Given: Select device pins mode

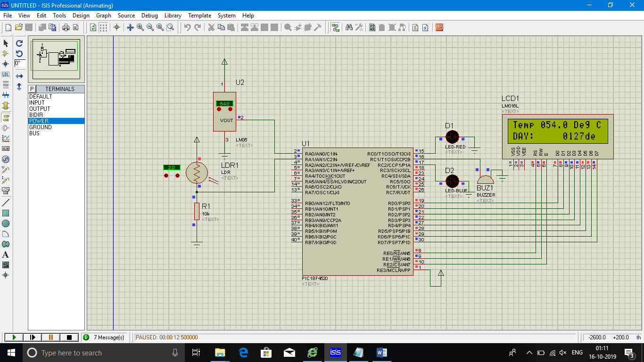Looking at the screenshot, I should pos(6,128).
